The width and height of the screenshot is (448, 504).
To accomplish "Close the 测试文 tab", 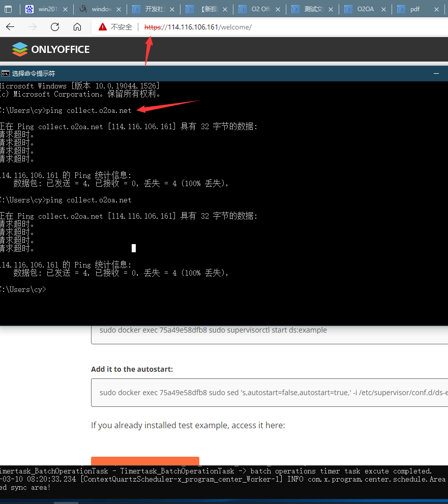I will pyautogui.click(x=331, y=10).
